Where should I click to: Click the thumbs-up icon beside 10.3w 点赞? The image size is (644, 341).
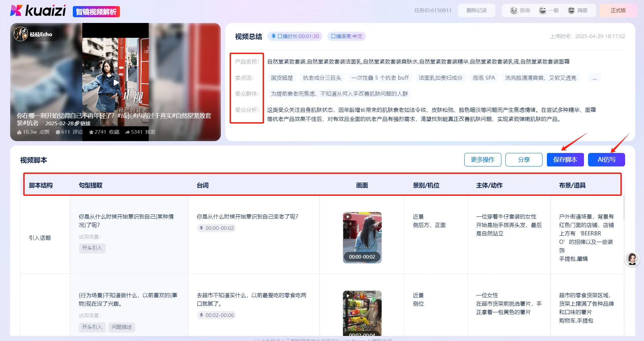(20, 132)
